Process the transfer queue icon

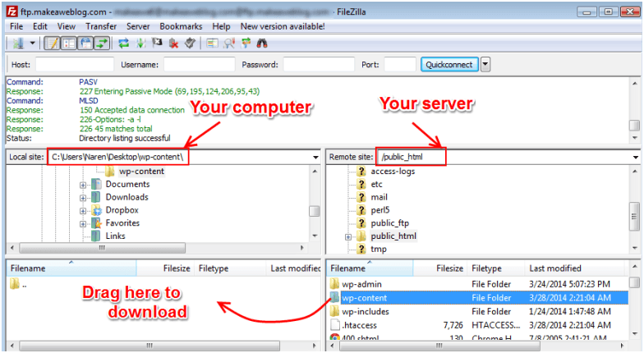click(141, 43)
